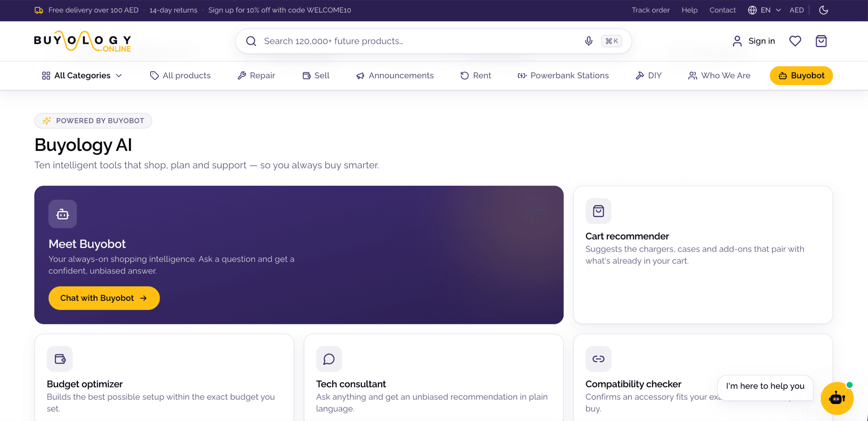Select the Tech consultant card title

[351, 384]
